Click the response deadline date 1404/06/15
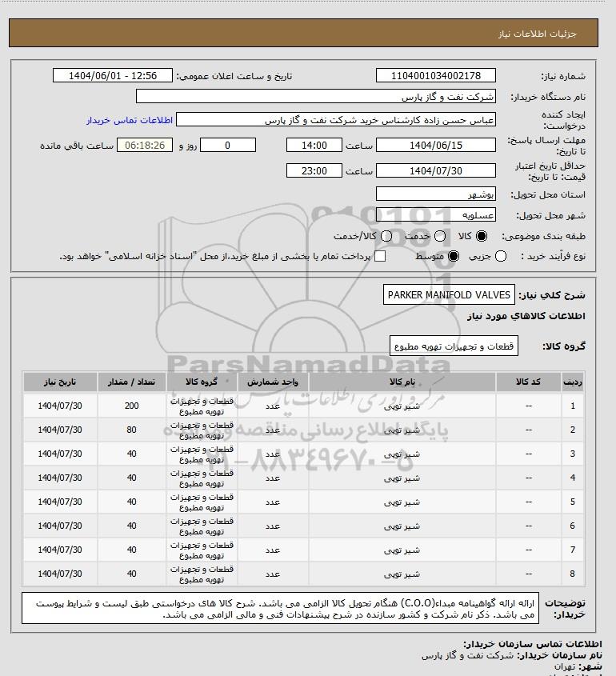 tap(436, 145)
